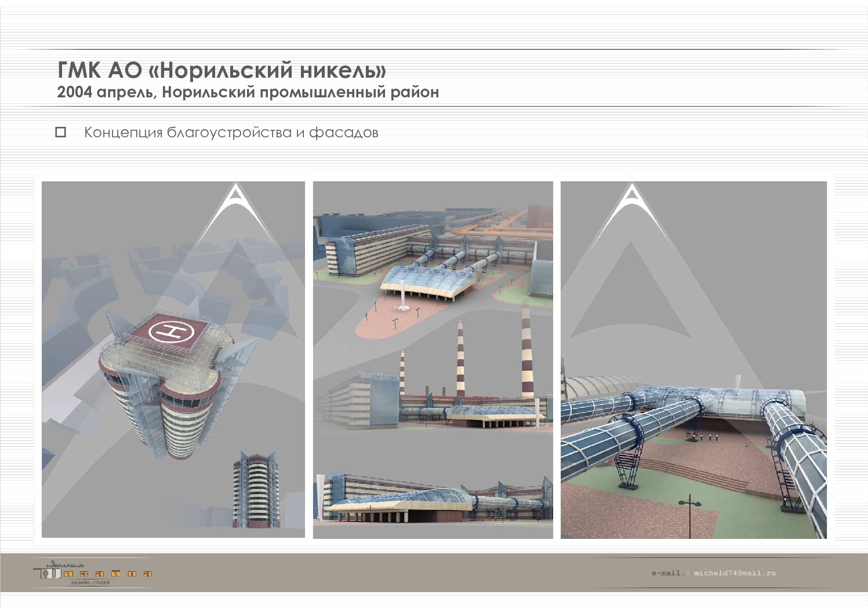Click the subtitle '2004 апрель, Норильский промышленный район'
Image resolution: width=868 pixels, height=613 pixels.
248,92
